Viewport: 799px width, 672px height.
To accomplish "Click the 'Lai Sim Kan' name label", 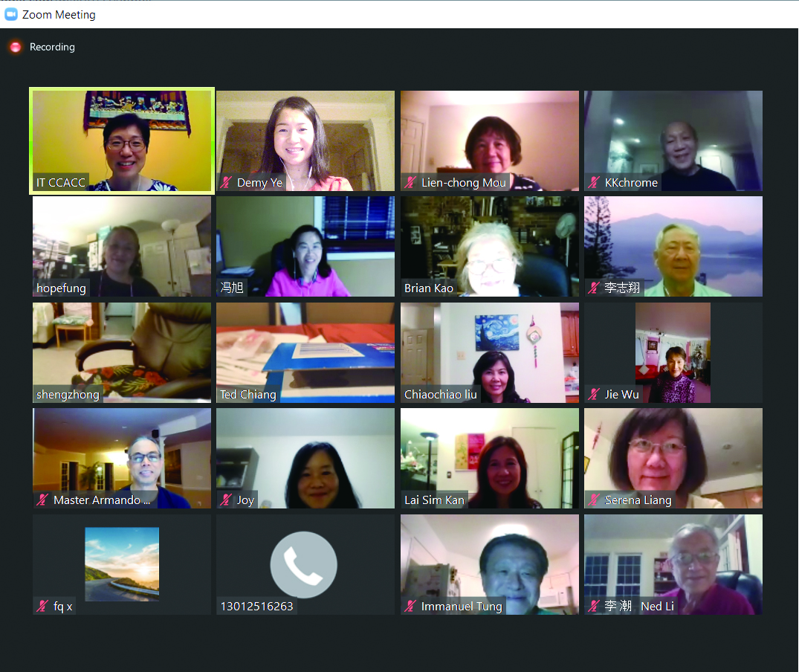I will click(434, 500).
